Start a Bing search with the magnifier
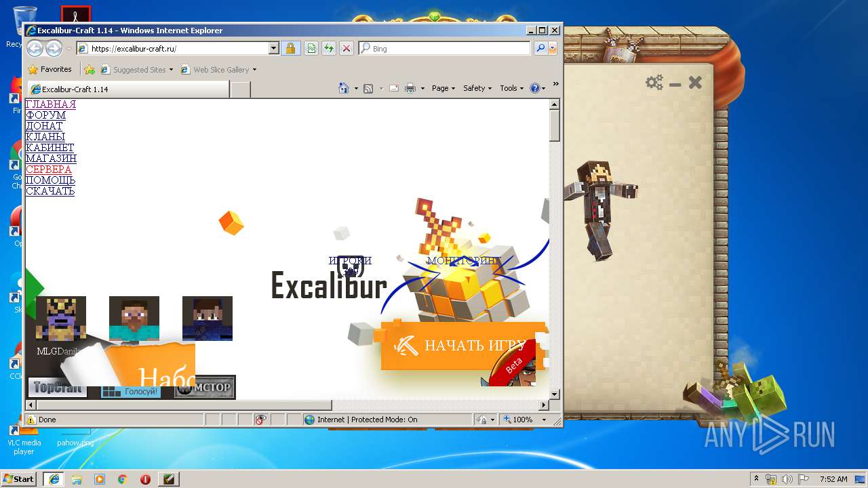Viewport: 868px width, 488px height. point(540,48)
